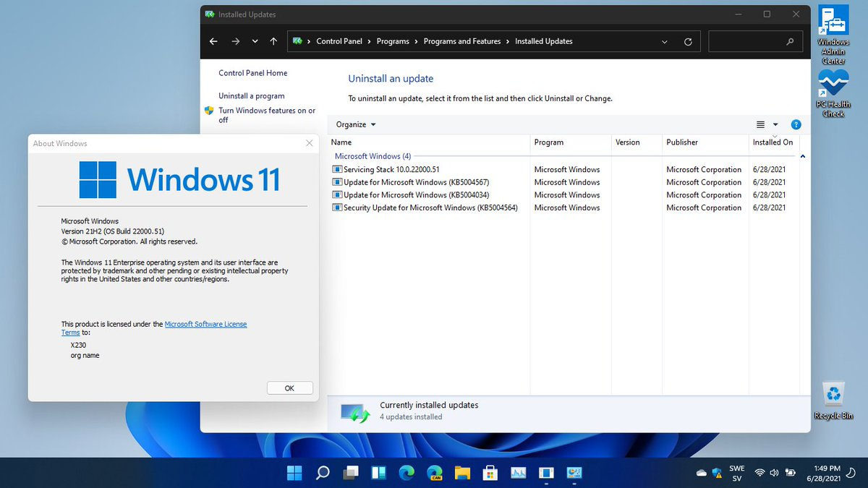Go up one level to Programs and Features
The width and height of the screenshot is (868, 488).
pyautogui.click(x=273, y=42)
